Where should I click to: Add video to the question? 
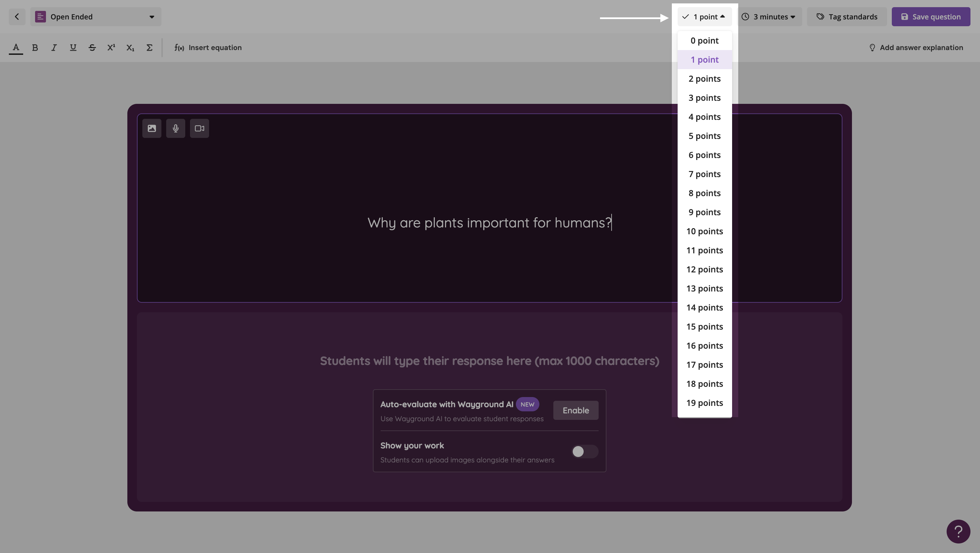199,129
